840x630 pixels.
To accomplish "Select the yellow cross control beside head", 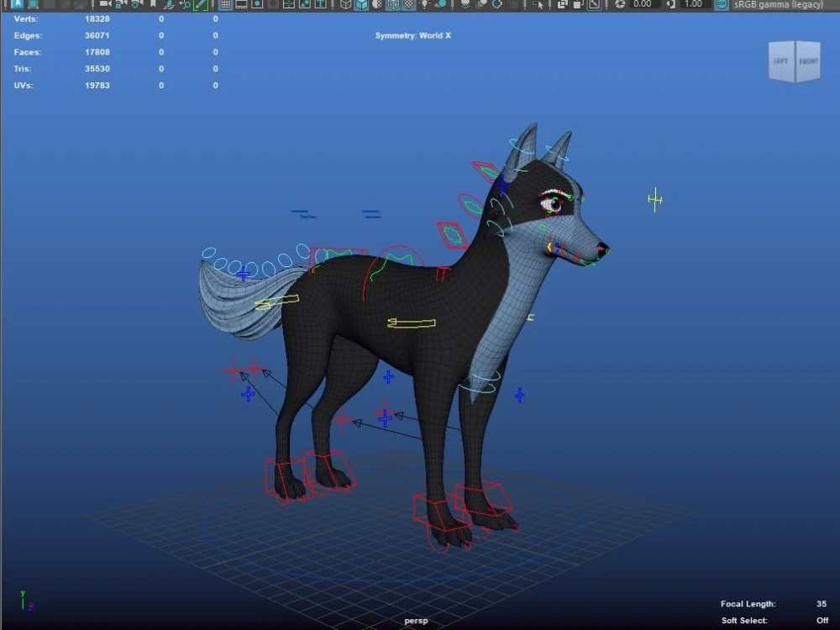I will tap(654, 199).
